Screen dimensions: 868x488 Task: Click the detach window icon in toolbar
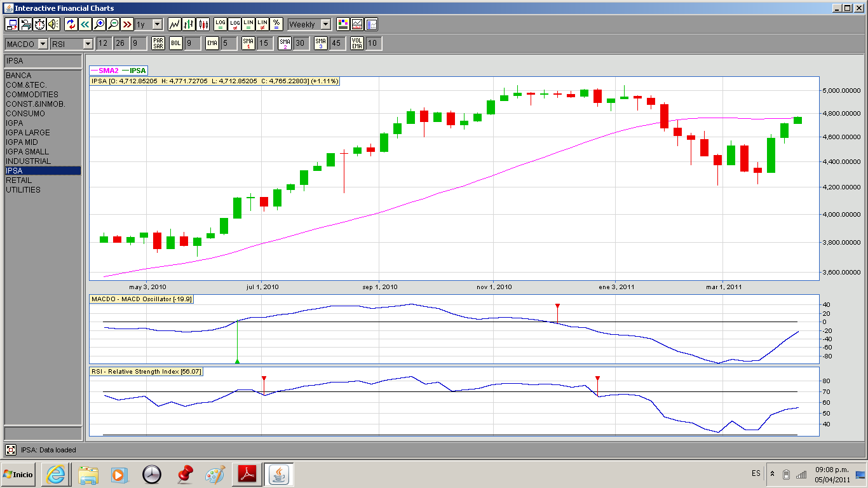point(12,24)
